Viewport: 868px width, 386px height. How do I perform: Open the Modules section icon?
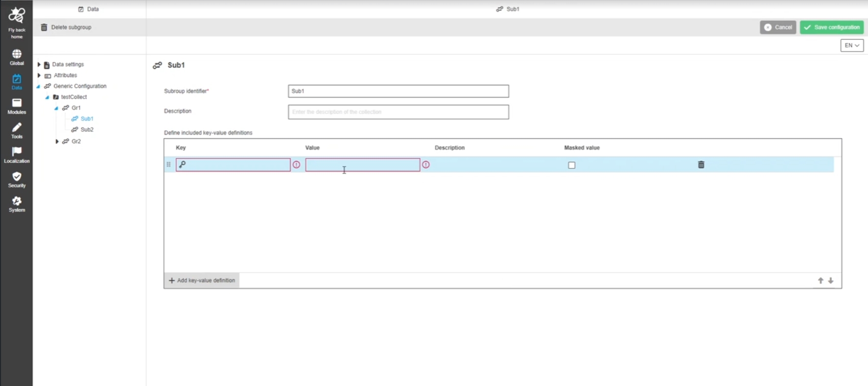click(17, 103)
